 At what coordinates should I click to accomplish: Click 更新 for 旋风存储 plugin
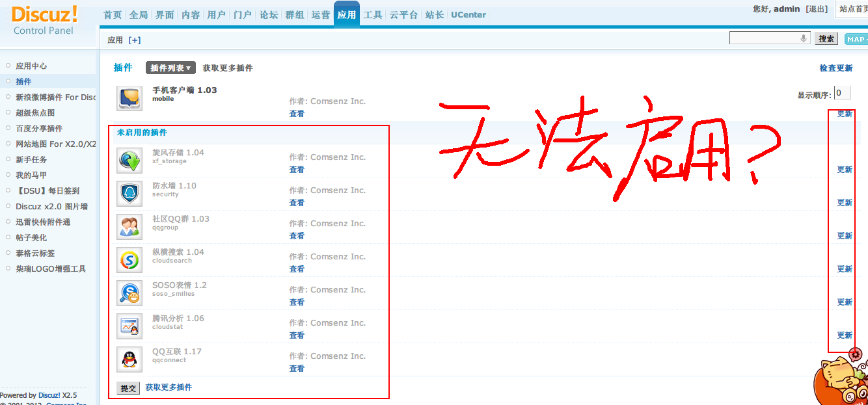845,170
